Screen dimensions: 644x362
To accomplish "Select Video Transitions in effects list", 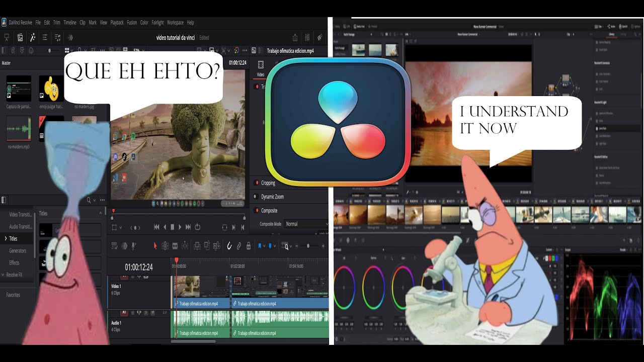I will [21, 215].
